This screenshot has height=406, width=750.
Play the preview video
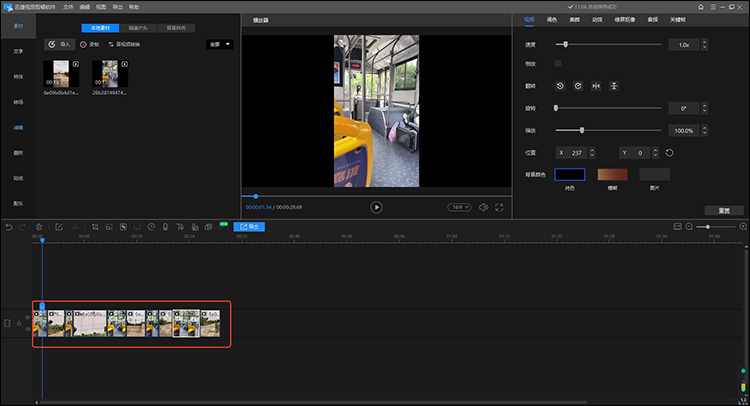pos(376,207)
